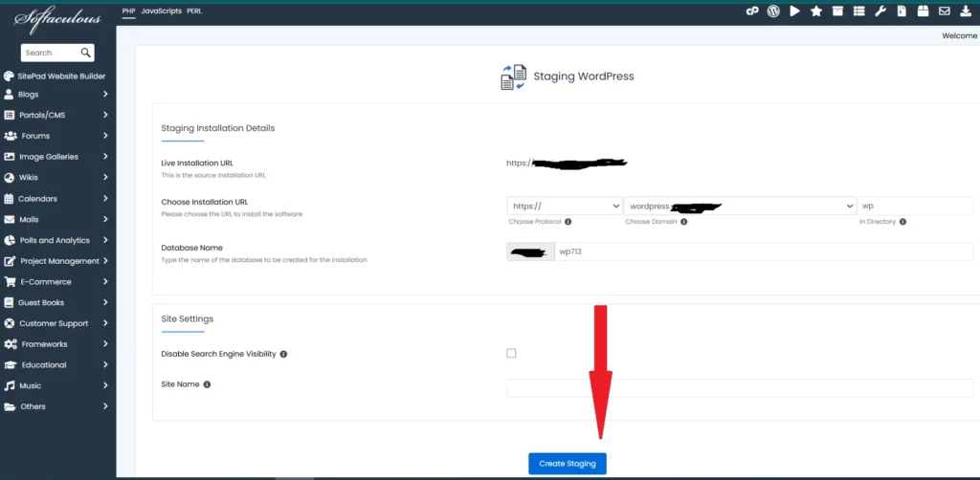Click the Site Settings heading

(188, 319)
